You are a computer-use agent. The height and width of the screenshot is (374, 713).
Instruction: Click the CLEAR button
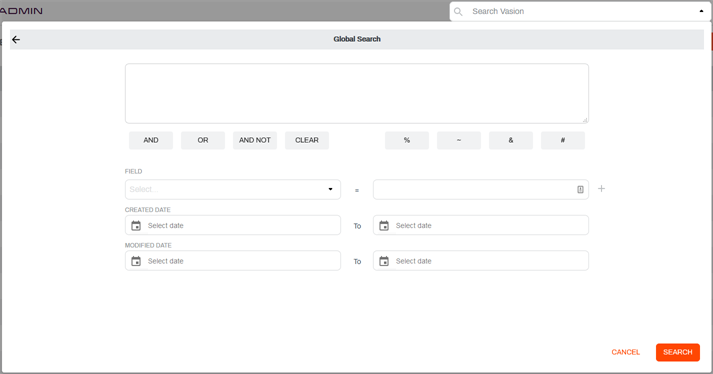[x=307, y=140]
